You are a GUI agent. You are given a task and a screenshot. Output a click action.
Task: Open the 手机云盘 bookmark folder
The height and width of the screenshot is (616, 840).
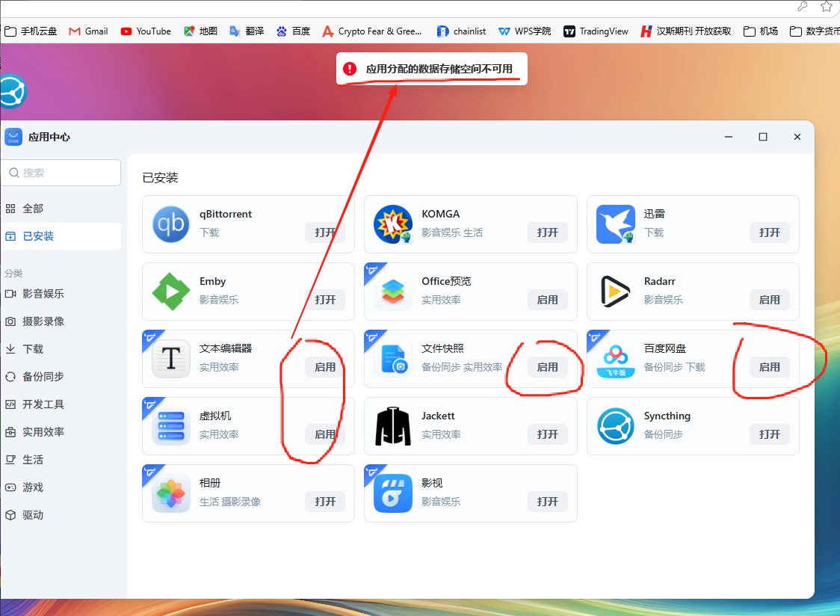31,31
